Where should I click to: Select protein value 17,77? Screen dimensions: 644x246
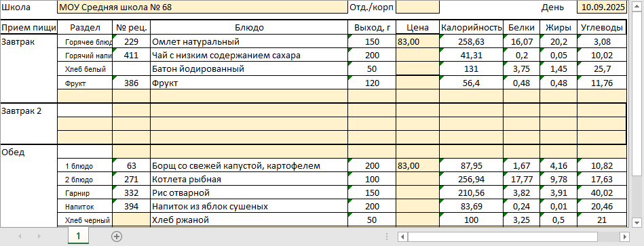coord(522,179)
